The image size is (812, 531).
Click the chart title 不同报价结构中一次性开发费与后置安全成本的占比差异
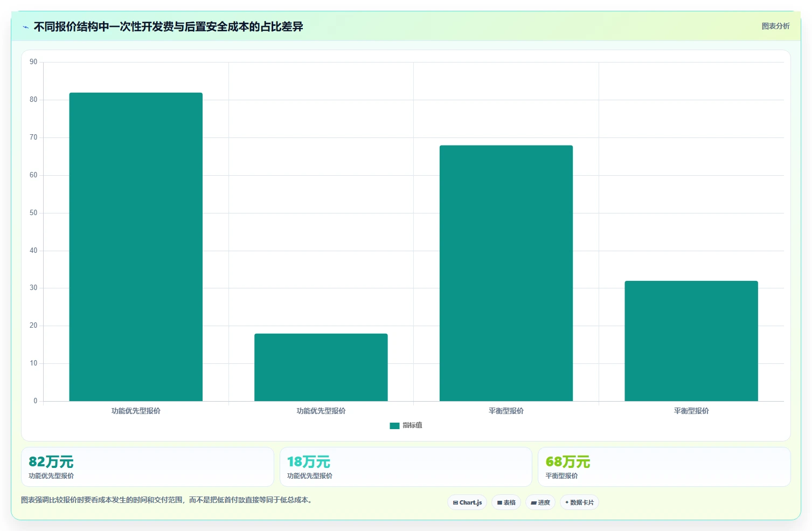(x=168, y=26)
